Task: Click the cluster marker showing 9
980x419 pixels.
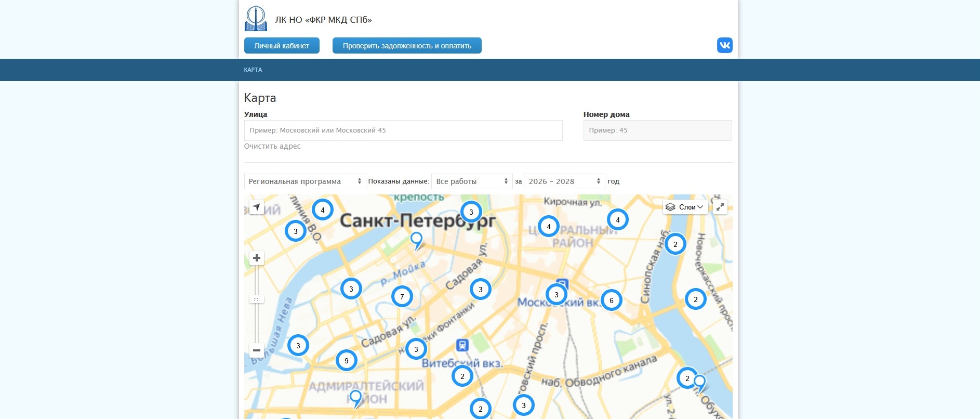Action: (x=347, y=360)
